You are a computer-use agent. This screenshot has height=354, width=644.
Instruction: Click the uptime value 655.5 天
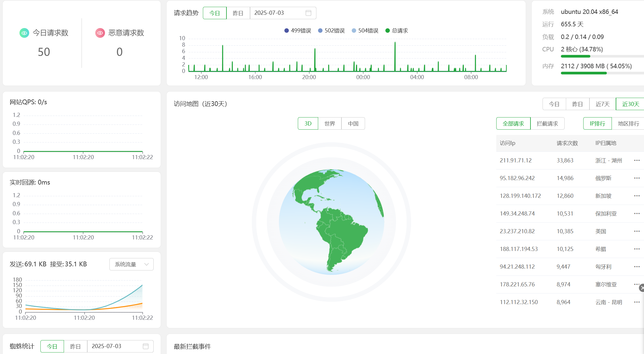click(572, 24)
